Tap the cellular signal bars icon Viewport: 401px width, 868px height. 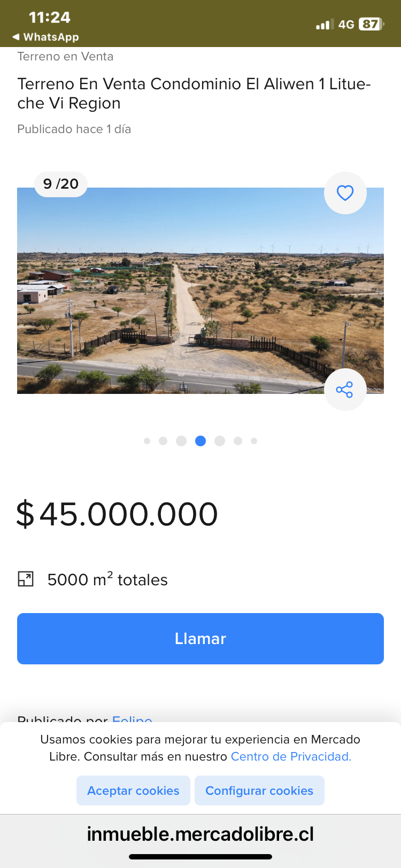(324, 24)
